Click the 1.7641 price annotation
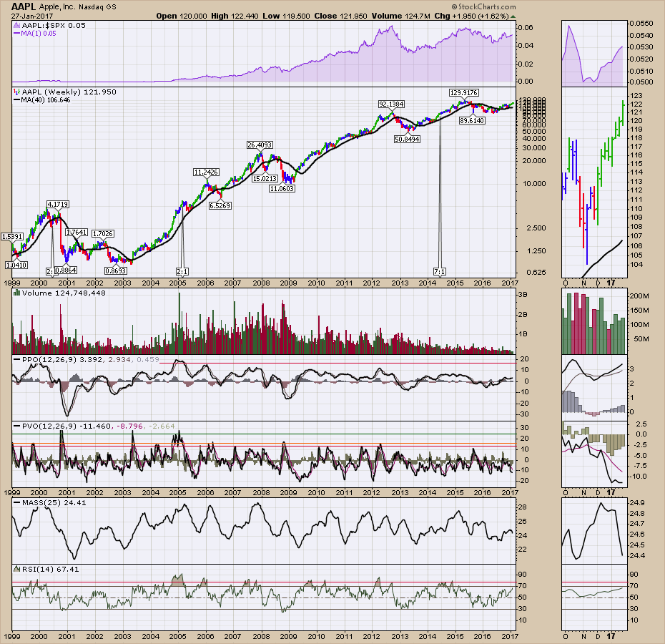 (77, 233)
